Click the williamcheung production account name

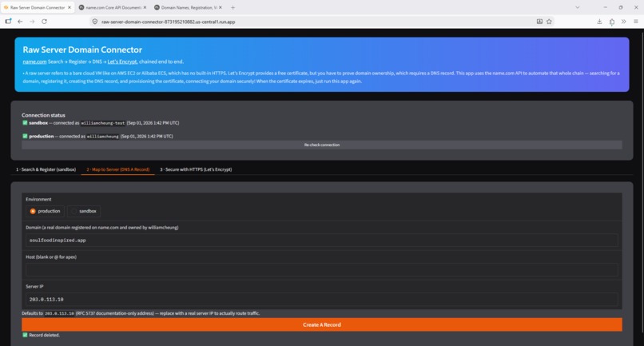103,137
